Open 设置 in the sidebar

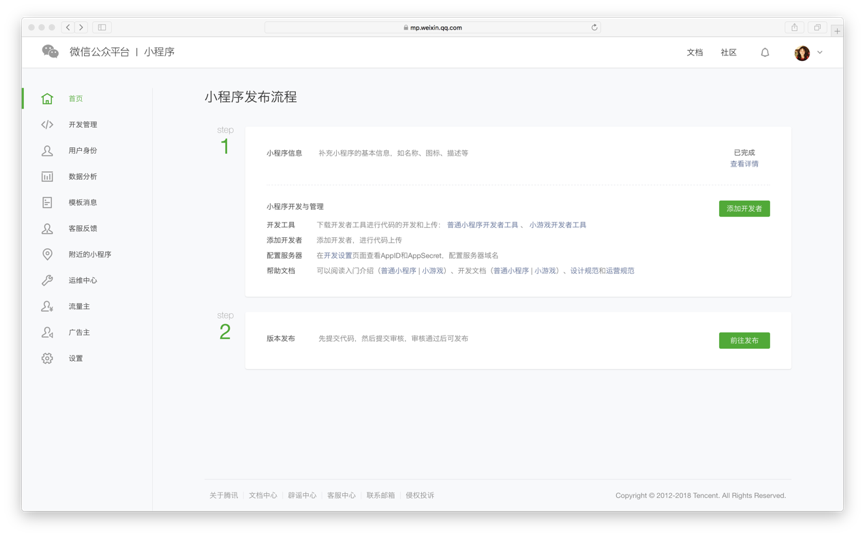pyautogui.click(x=75, y=358)
